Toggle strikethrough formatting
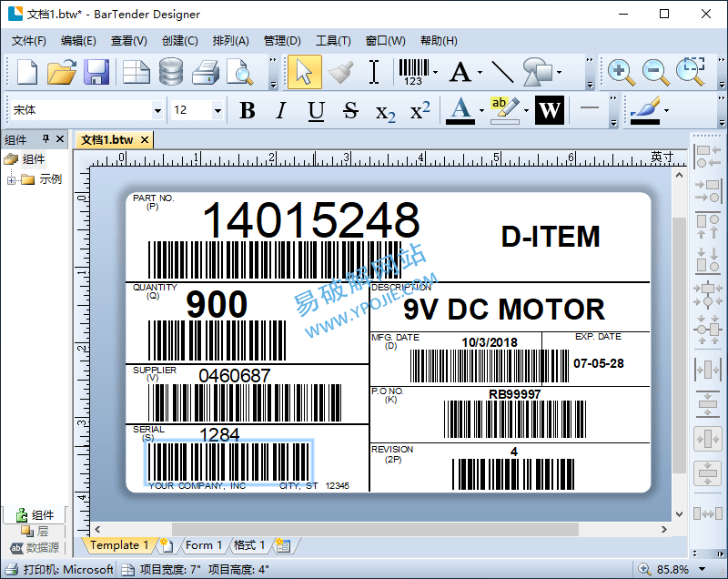The width and height of the screenshot is (728, 579). click(x=350, y=110)
